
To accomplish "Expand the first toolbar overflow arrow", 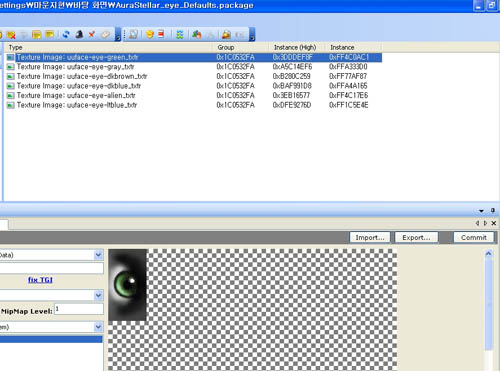I will [118, 35].
